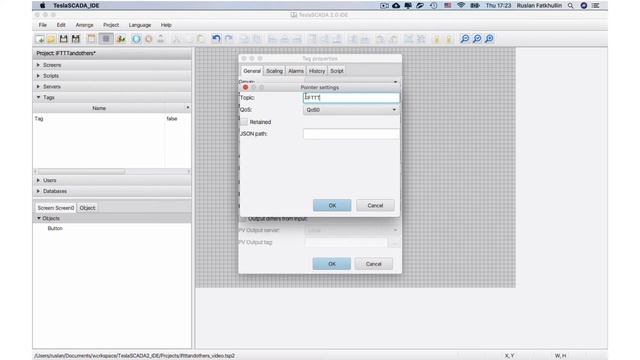Open the Arrange menu

[x=84, y=25]
